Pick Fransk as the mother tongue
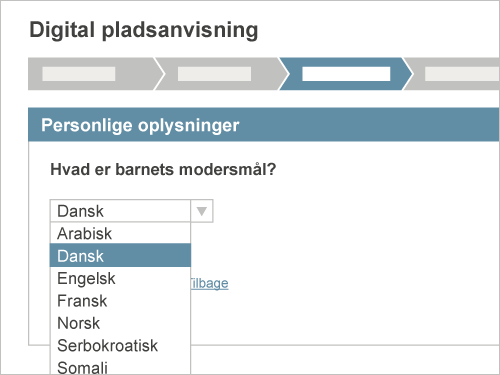The image size is (500, 375). click(120, 301)
